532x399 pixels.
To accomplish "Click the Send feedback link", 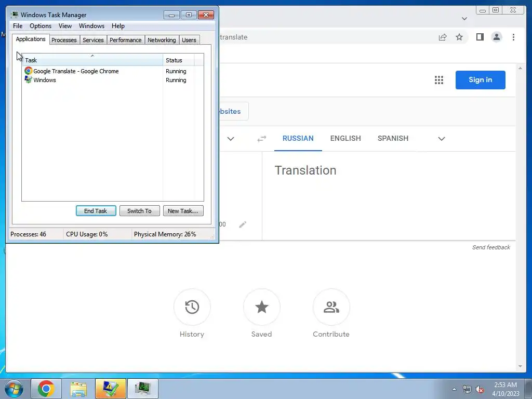I will 491,247.
